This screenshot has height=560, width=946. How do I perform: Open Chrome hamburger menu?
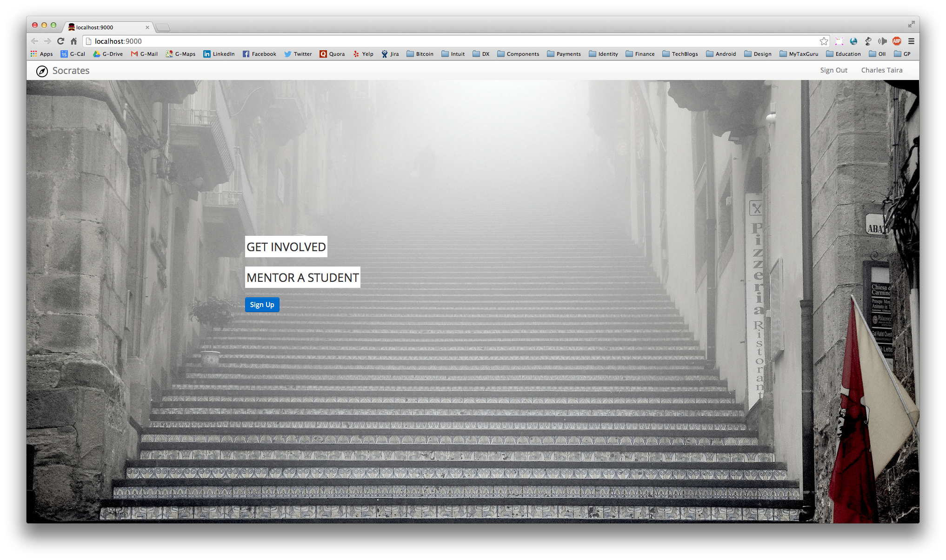tap(911, 41)
